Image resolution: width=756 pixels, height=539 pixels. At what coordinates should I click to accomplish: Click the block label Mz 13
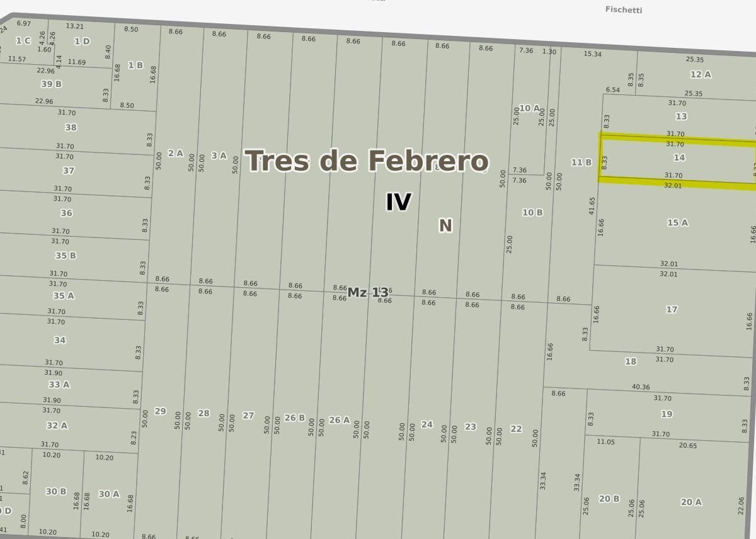click(368, 292)
